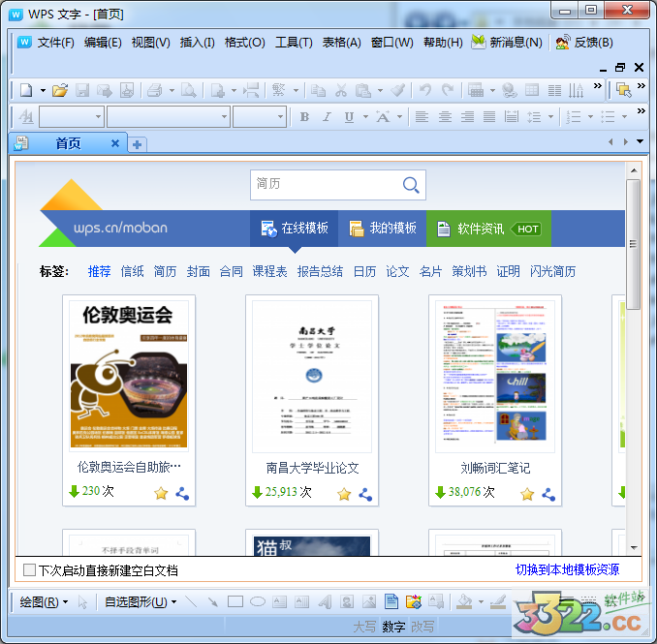The image size is (657, 644).
Task: Click the Insert picture icon in drawing toolbar
Action: (369, 602)
